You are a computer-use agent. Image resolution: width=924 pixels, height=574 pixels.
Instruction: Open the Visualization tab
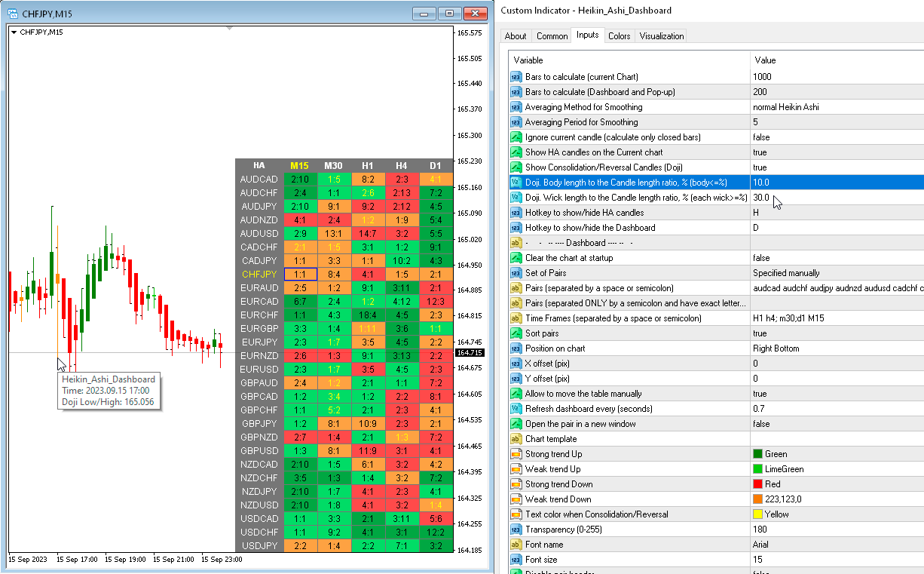(662, 36)
